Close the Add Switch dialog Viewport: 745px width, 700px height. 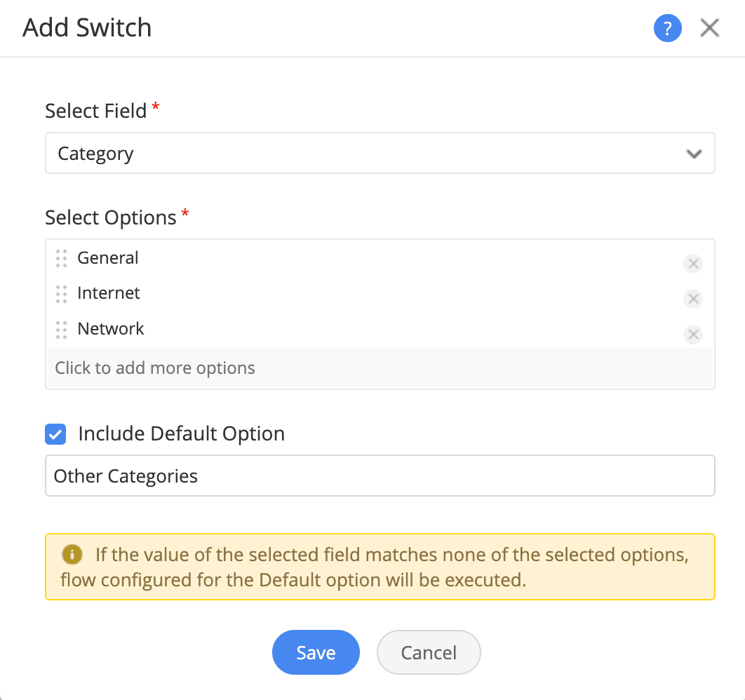point(710,29)
